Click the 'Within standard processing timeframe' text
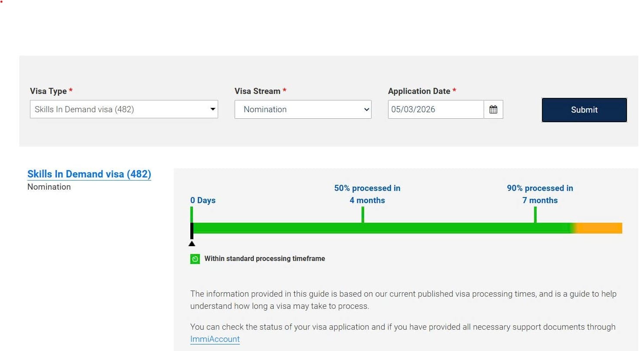Screen dimensions: 644x351 265,259
